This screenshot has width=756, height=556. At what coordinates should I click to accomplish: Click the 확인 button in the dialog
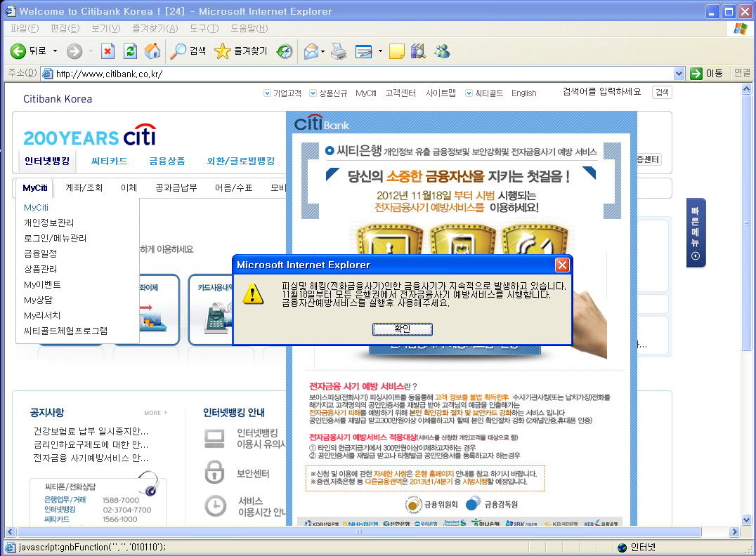[x=403, y=329]
